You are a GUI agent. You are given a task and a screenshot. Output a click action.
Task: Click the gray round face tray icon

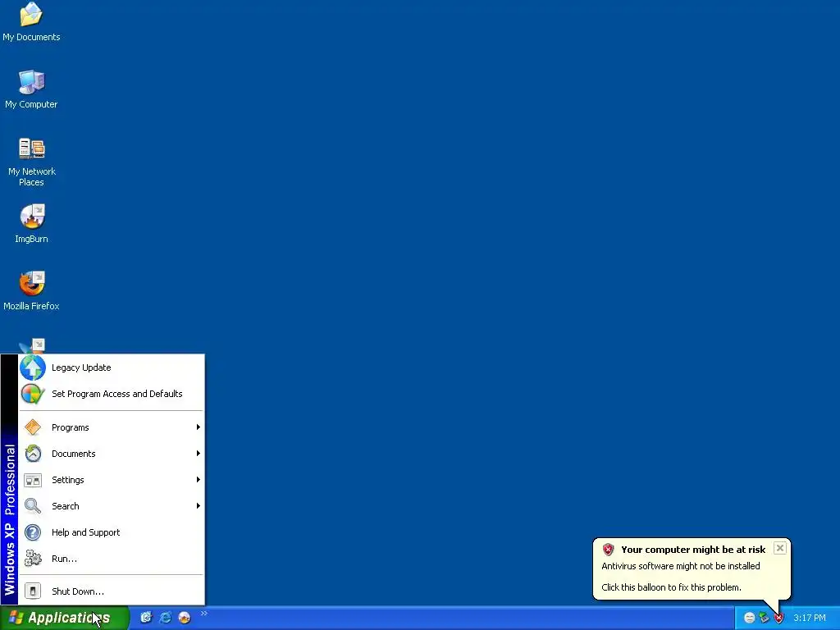[750, 618]
